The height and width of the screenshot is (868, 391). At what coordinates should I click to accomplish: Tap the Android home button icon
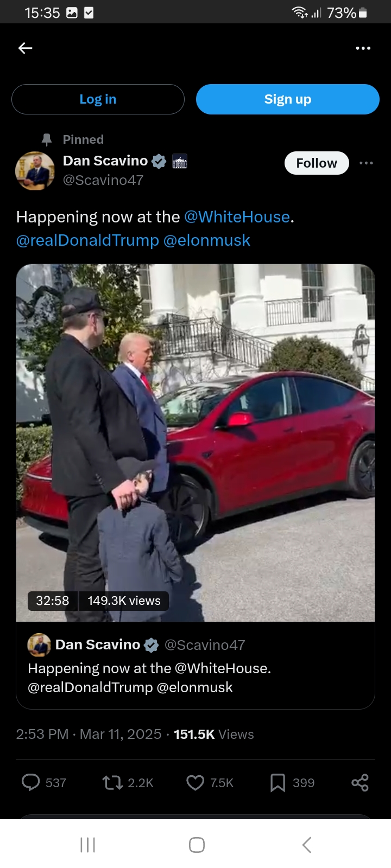[x=197, y=845]
